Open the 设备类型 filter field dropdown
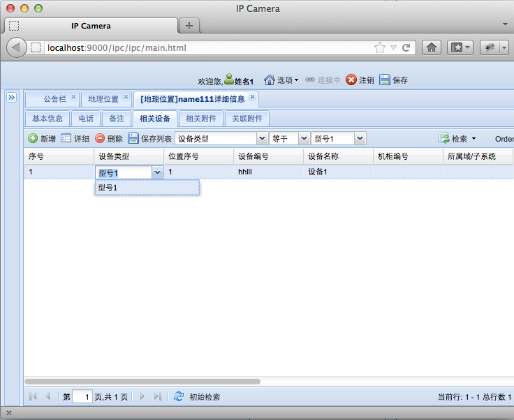The height and width of the screenshot is (420, 514). pos(263,139)
